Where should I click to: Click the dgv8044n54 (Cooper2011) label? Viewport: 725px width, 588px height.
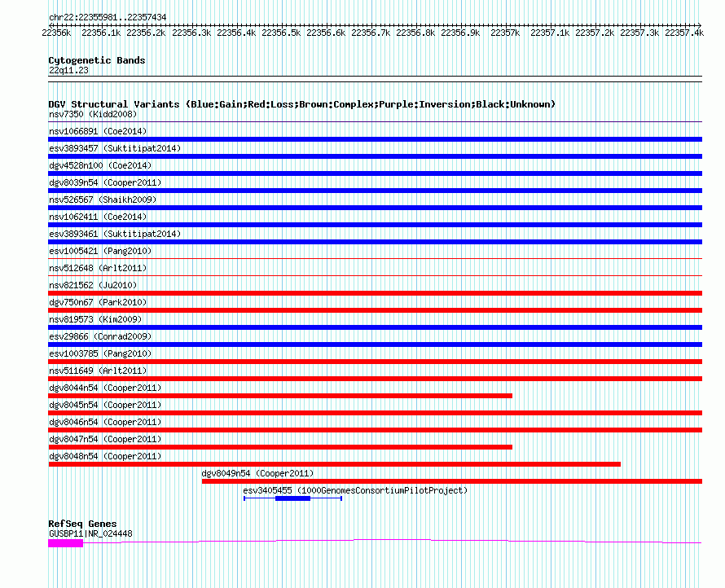tap(105, 388)
